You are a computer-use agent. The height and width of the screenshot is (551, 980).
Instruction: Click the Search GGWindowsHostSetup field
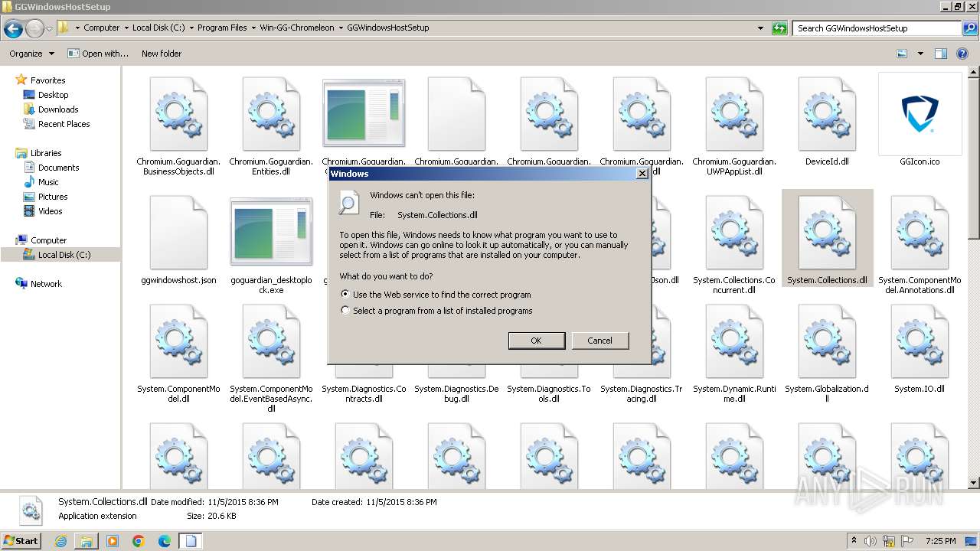(877, 28)
